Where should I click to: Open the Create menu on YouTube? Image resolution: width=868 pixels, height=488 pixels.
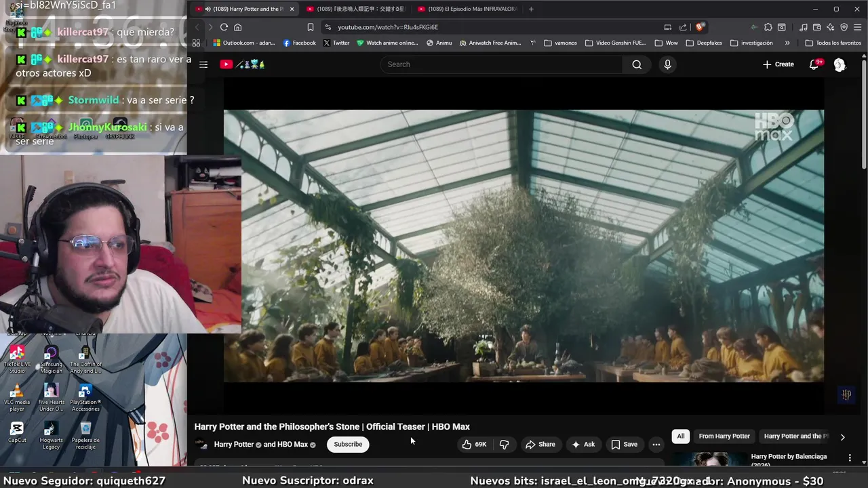pos(778,64)
